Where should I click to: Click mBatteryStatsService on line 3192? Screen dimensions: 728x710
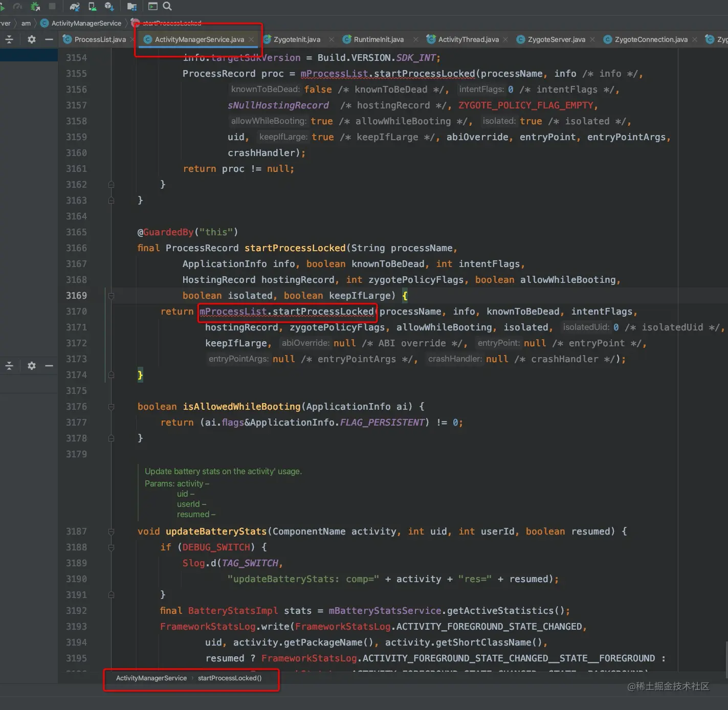[x=385, y=611]
